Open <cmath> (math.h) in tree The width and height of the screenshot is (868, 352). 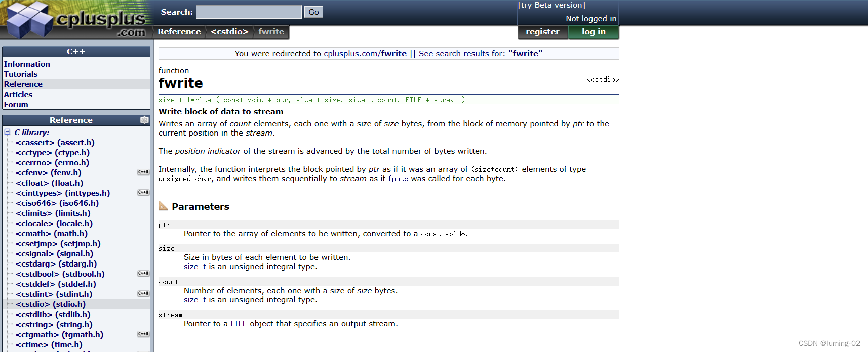click(52, 234)
